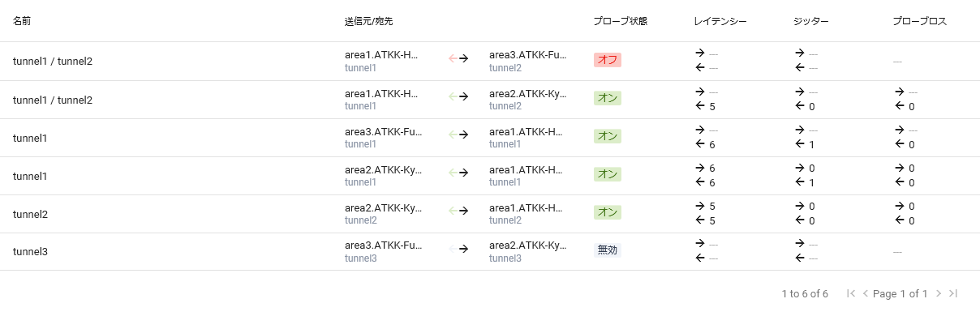Click the ジッター column header
The height and width of the screenshot is (316, 980).
[x=811, y=20]
